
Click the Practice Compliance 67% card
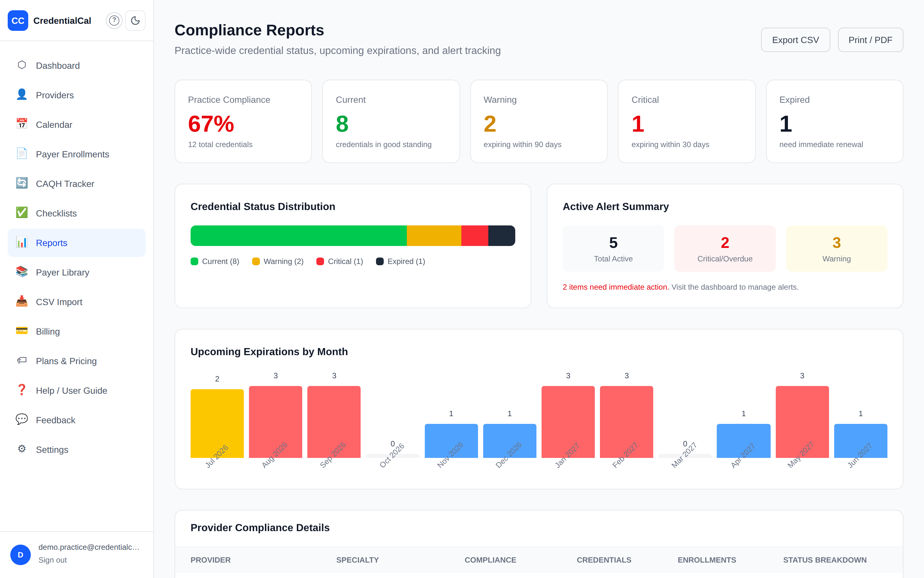point(243,122)
